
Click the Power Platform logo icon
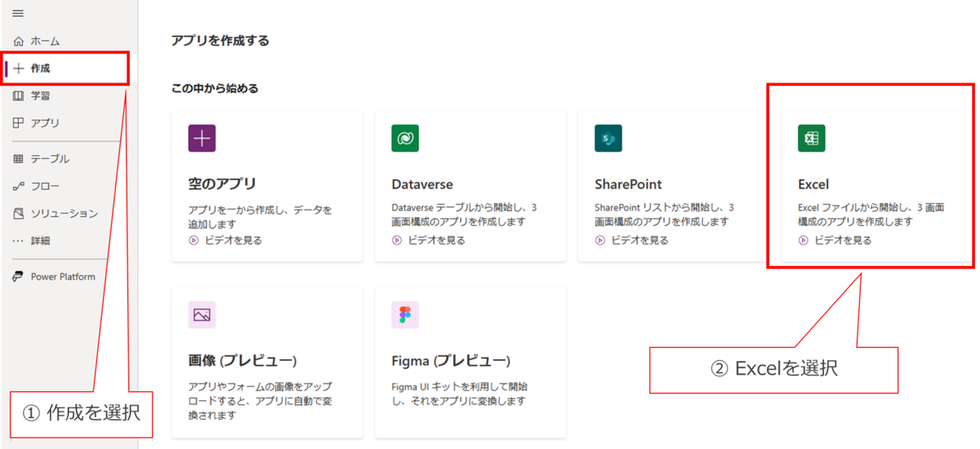coord(19,277)
